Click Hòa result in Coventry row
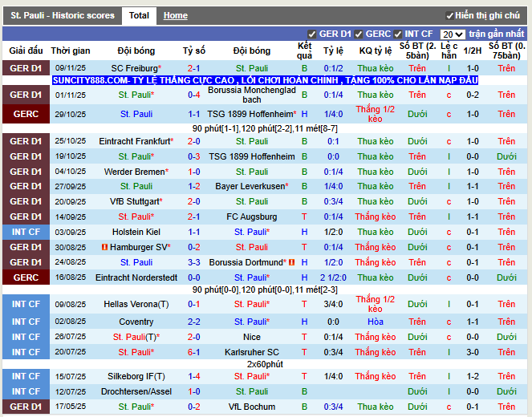This screenshot has height=417, width=532. click(376, 322)
